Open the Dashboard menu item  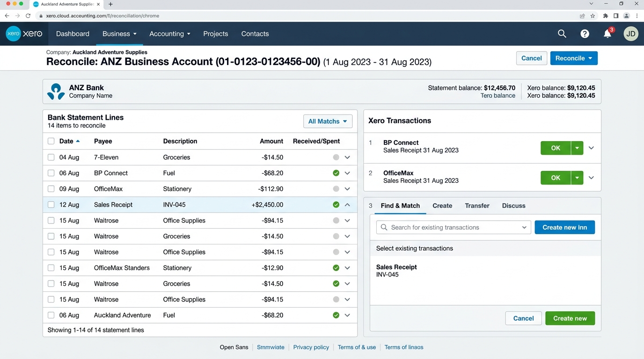73,34
